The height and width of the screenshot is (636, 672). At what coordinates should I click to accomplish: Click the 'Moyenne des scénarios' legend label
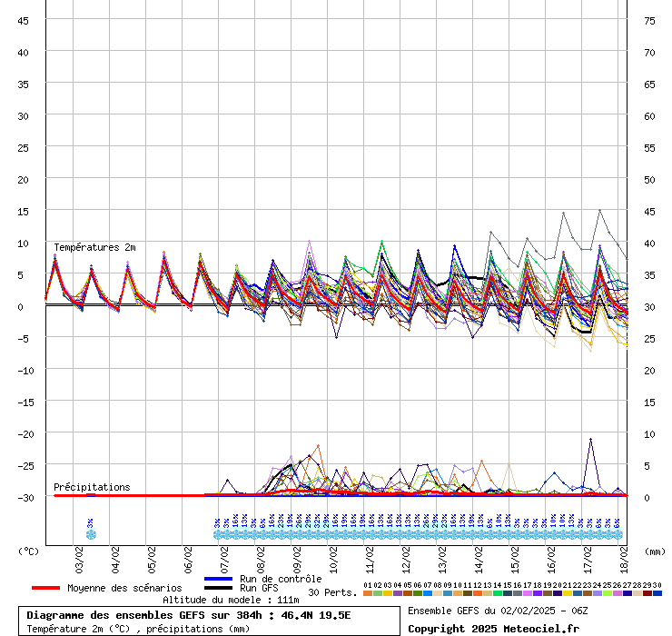click(124, 588)
